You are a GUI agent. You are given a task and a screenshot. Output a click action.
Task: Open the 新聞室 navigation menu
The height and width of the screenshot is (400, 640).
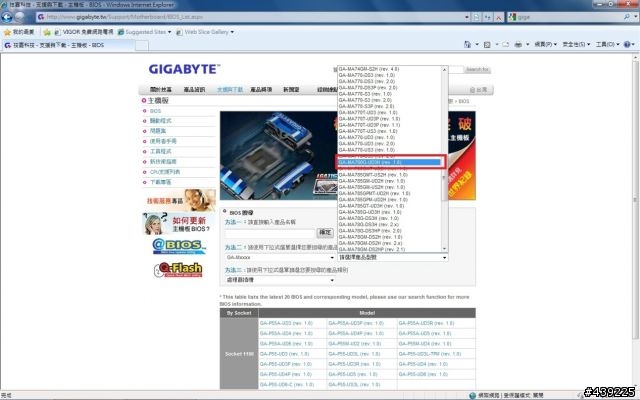pos(291,89)
